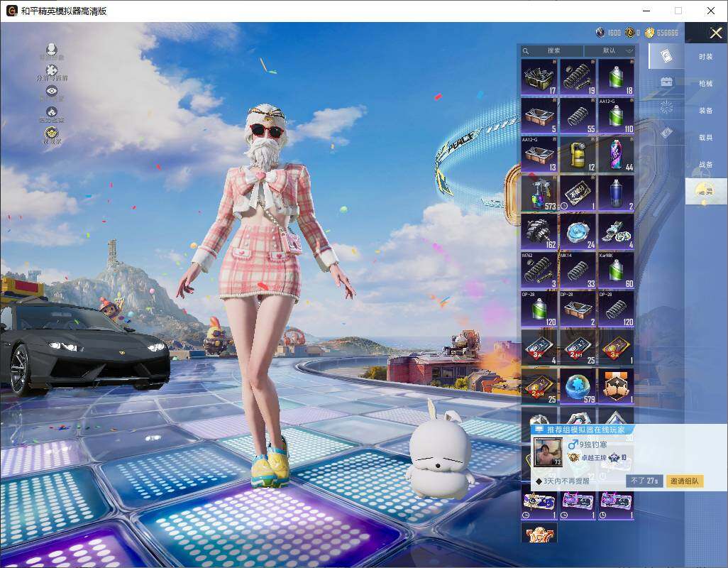Switch to the 战备 tab

click(x=706, y=165)
